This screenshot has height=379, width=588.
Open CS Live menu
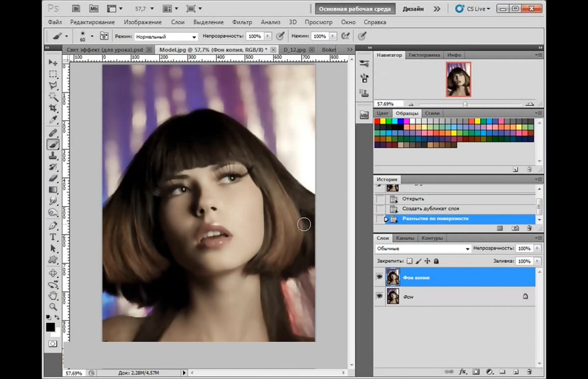(x=472, y=9)
